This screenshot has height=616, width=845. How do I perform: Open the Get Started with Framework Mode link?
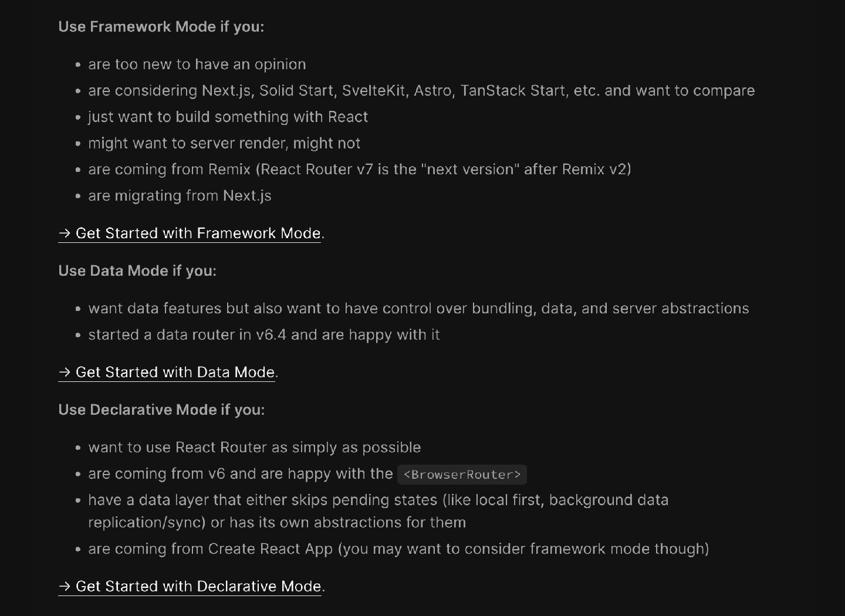coord(198,233)
